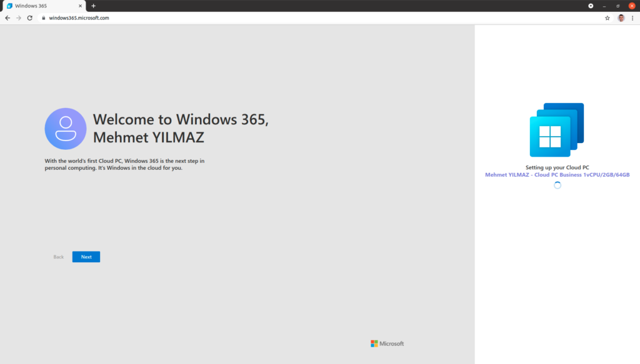
Task: Click the Next button
Action: 86,257
